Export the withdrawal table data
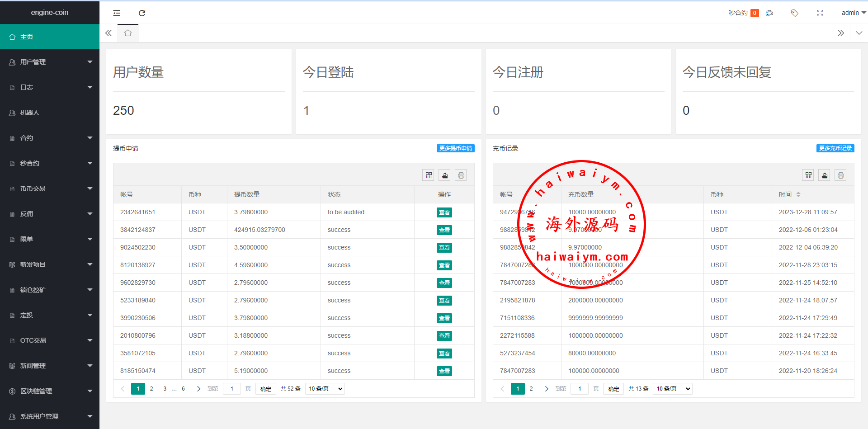Viewport: 868px width, 429px height. point(445,175)
